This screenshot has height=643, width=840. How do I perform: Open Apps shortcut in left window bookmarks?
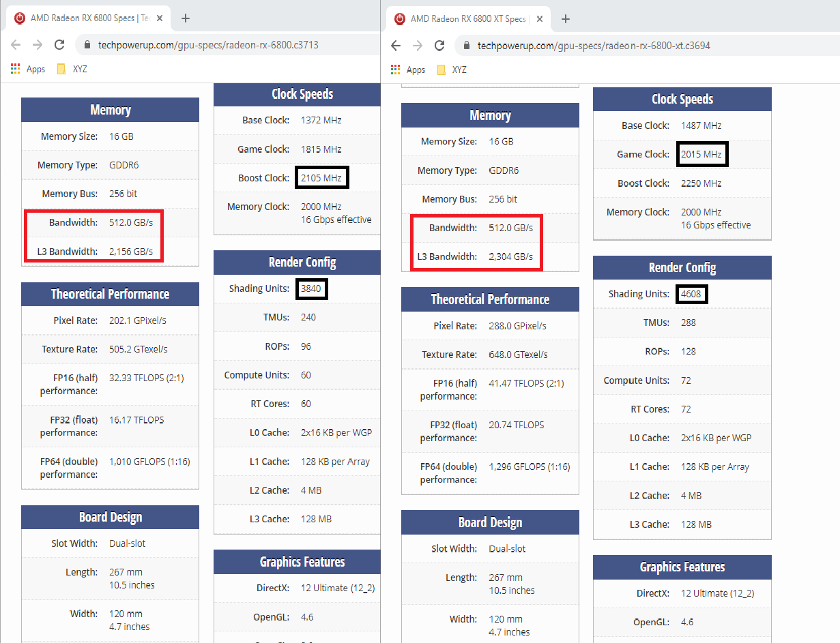tap(28, 69)
